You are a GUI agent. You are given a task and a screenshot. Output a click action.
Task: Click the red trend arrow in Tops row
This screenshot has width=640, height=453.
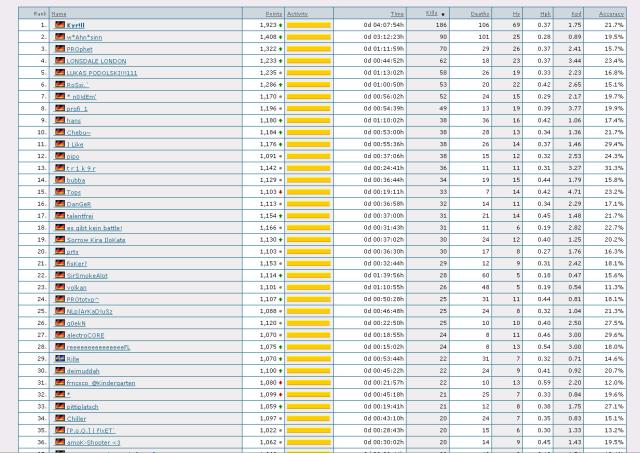(x=281, y=191)
